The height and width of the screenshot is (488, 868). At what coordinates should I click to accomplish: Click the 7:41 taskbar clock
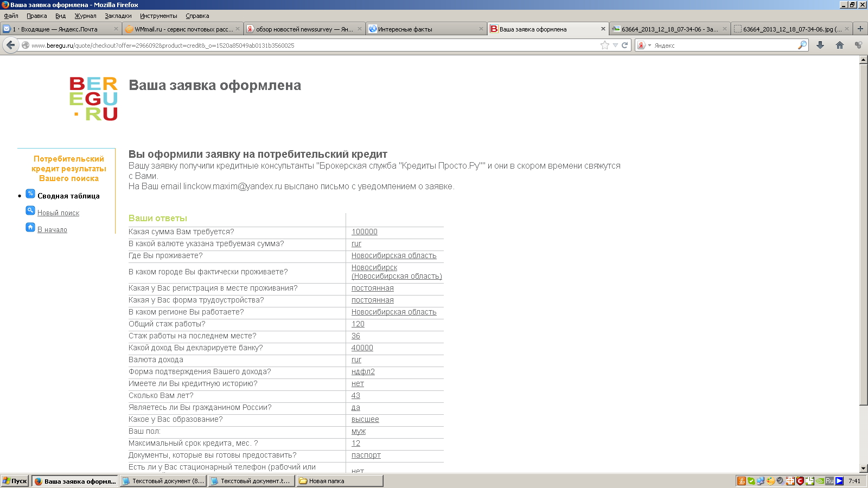tap(854, 481)
